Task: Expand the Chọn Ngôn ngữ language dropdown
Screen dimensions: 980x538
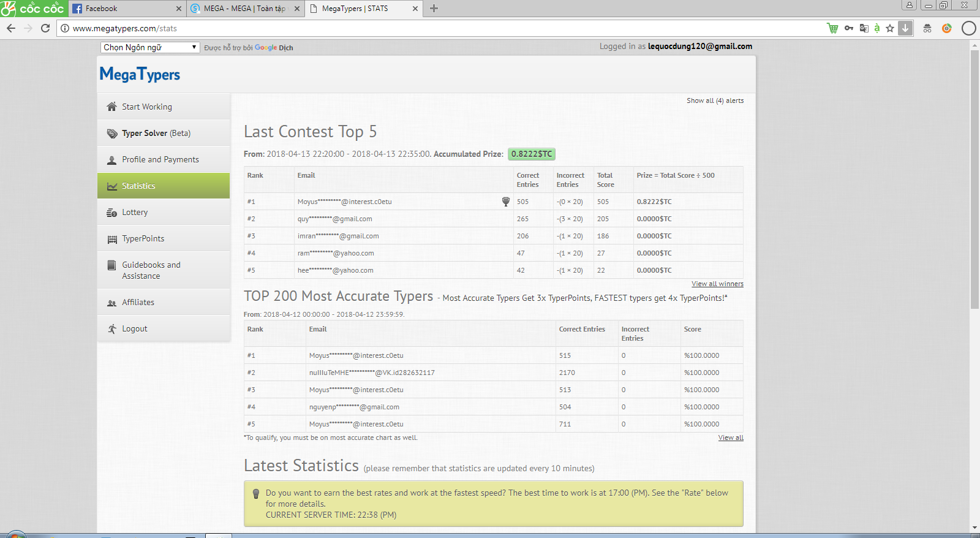Action: pyautogui.click(x=150, y=47)
